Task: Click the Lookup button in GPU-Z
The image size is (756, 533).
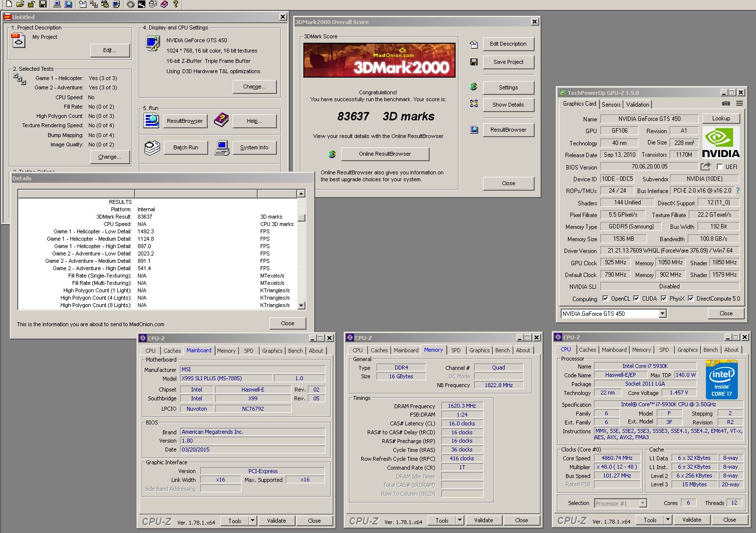Action: point(721,118)
